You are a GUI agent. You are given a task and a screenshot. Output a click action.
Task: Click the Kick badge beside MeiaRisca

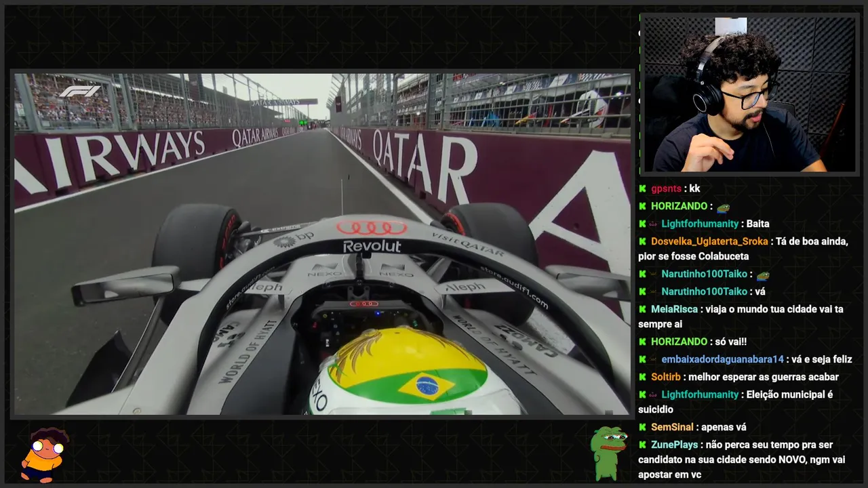point(642,309)
